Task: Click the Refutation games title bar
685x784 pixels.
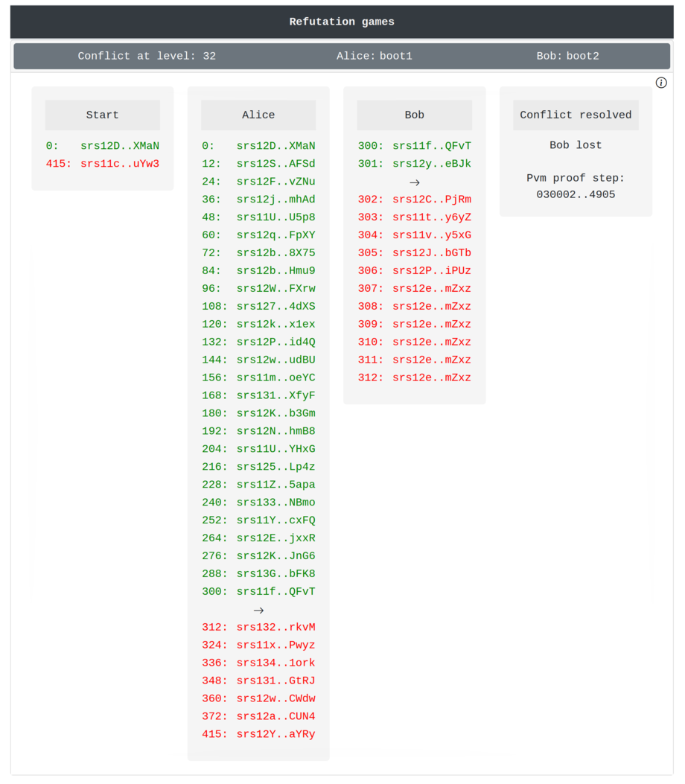Action: [x=342, y=22]
